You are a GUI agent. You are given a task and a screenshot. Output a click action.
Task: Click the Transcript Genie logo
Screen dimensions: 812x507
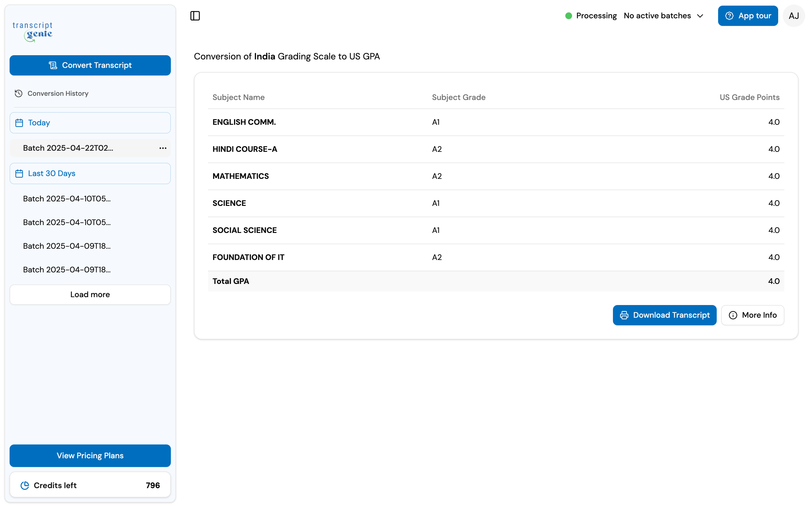click(x=32, y=32)
